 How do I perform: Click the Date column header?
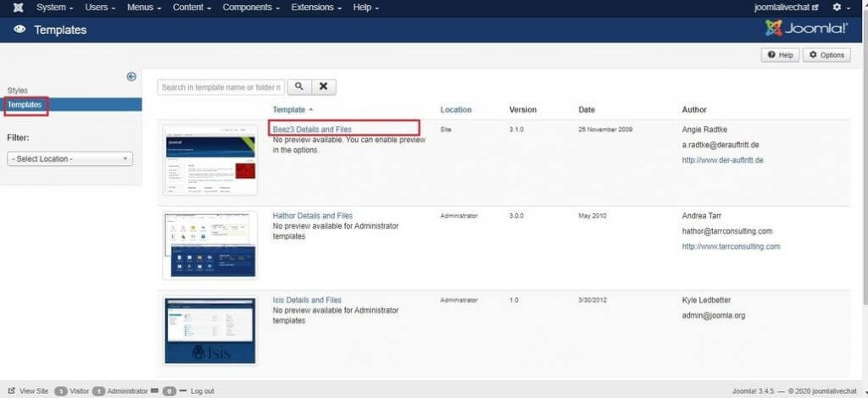(587, 109)
